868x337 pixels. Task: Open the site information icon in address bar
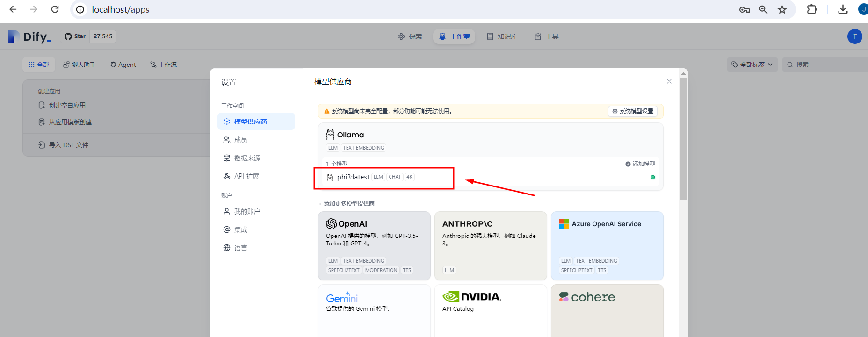coord(80,9)
